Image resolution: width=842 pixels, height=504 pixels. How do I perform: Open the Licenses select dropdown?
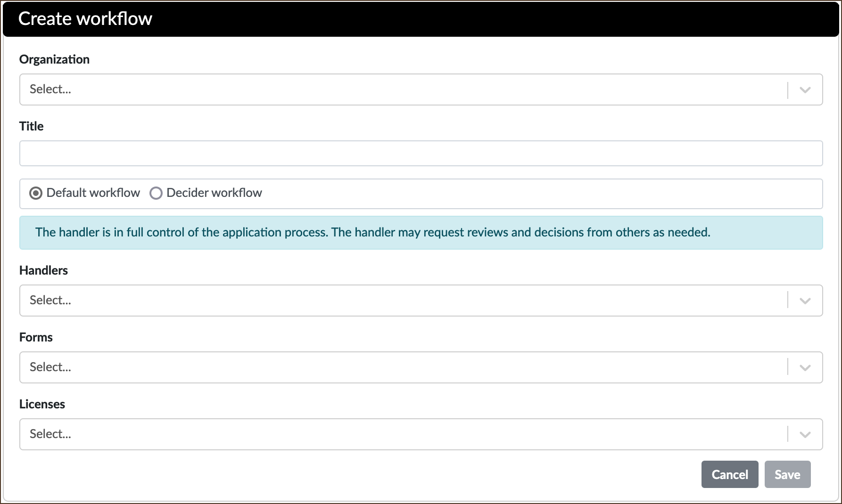pyautogui.click(x=421, y=434)
